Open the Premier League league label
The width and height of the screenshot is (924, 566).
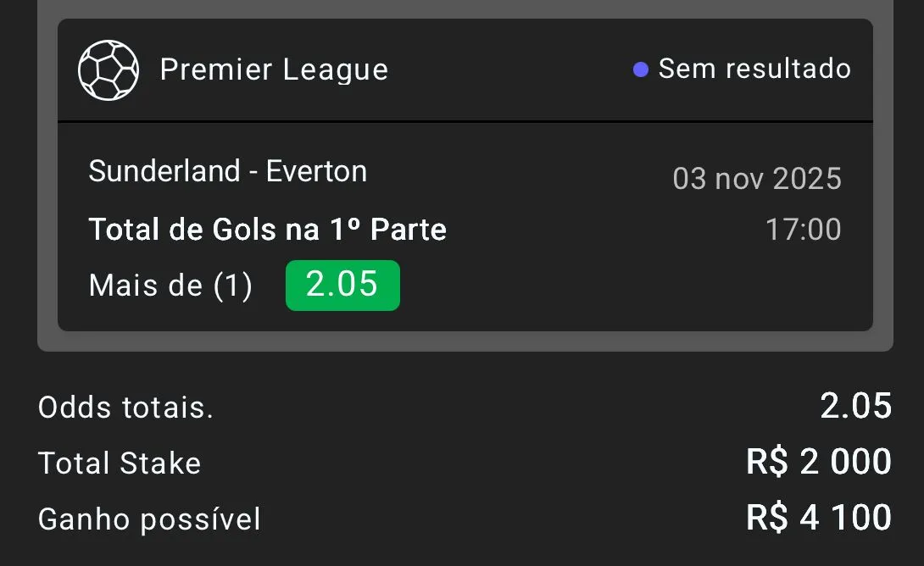click(274, 69)
